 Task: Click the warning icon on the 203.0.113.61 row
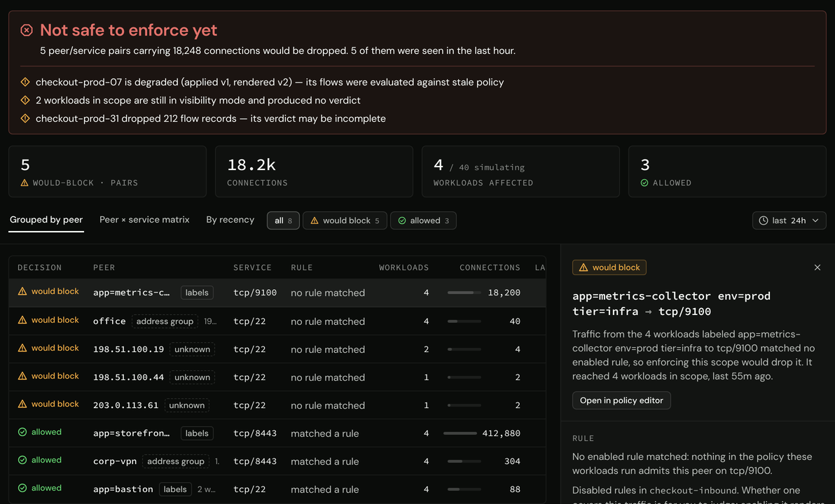[x=22, y=404]
